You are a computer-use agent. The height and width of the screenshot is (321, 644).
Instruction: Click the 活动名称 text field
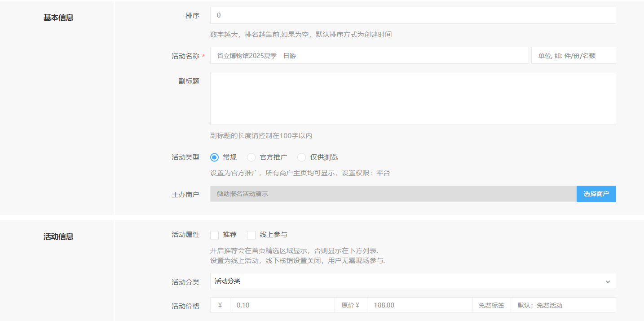369,55
